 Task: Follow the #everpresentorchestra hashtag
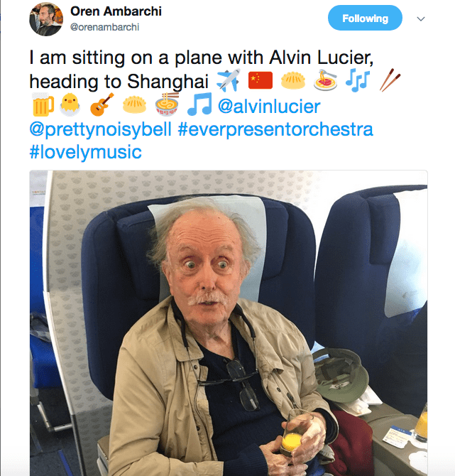click(275, 129)
